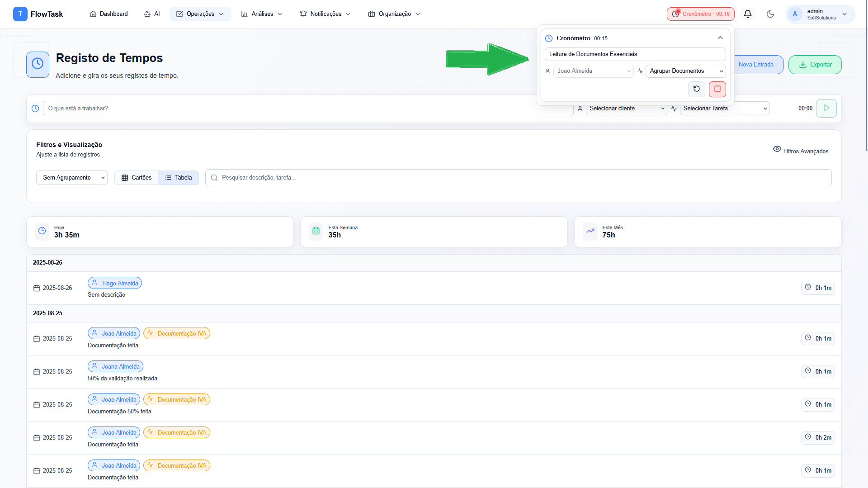Click the Exportar button
Image resolution: width=868 pixels, height=488 pixels.
click(x=815, y=65)
